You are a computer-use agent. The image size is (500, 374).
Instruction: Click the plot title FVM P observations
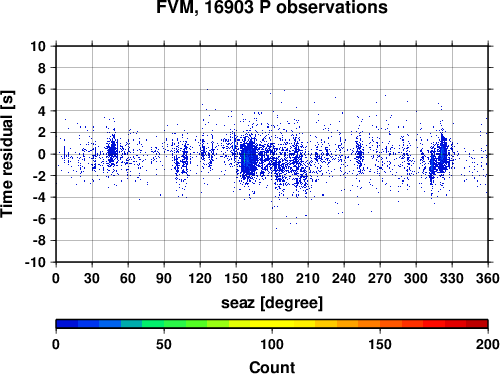pyautogui.click(x=272, y=7)
